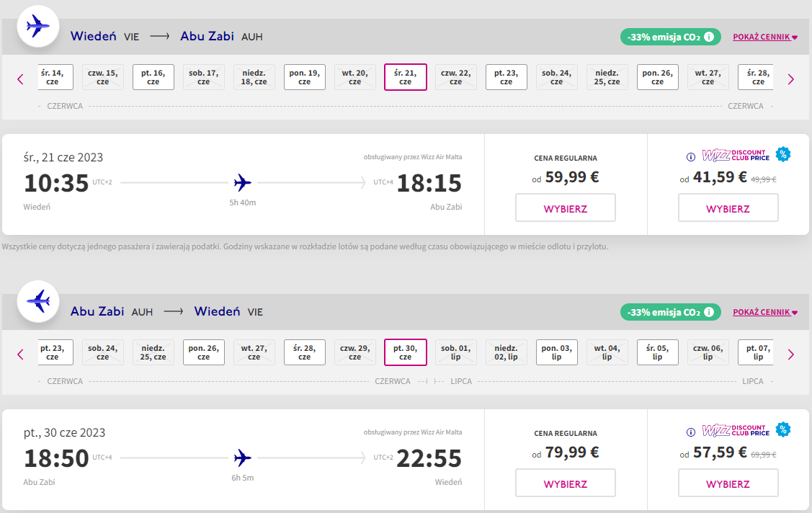This screenshot has width=812, height=513.
Task: Expand POKAŻ CENNIK for outbound flight
Action: (x=765, y=37)
